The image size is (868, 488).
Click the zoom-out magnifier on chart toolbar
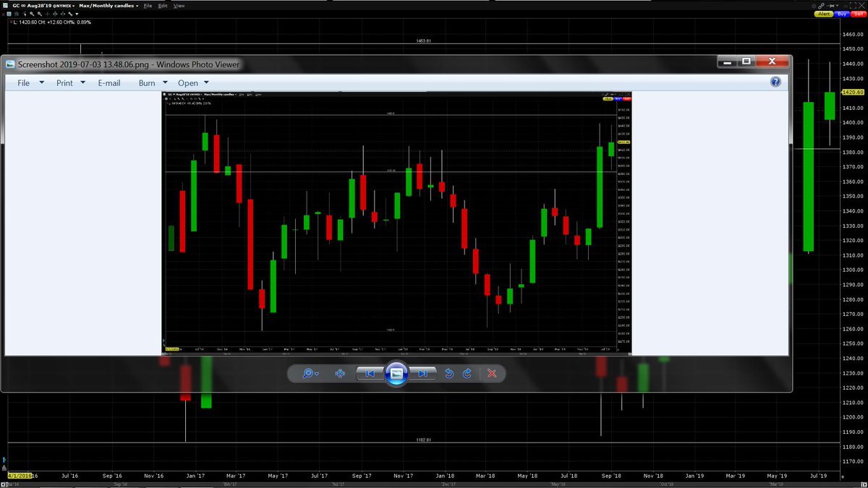pyautogui.click(x=41, y=14)
